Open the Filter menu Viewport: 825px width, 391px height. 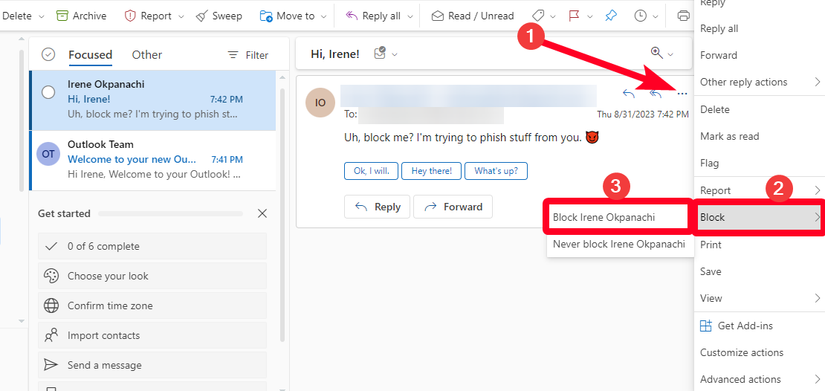pos(247,55)
